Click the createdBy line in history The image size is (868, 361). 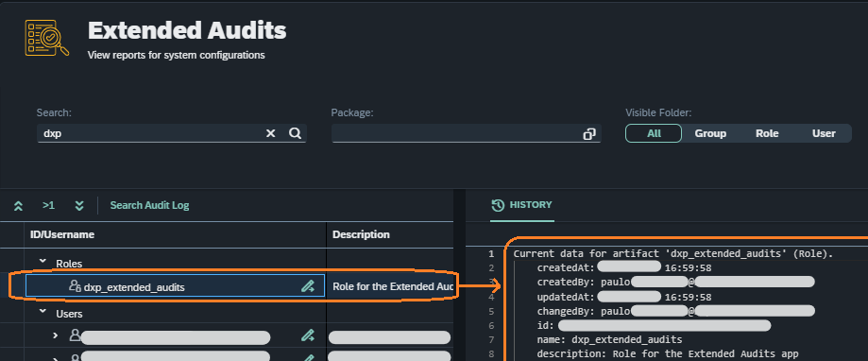click(x=675, y=283)
